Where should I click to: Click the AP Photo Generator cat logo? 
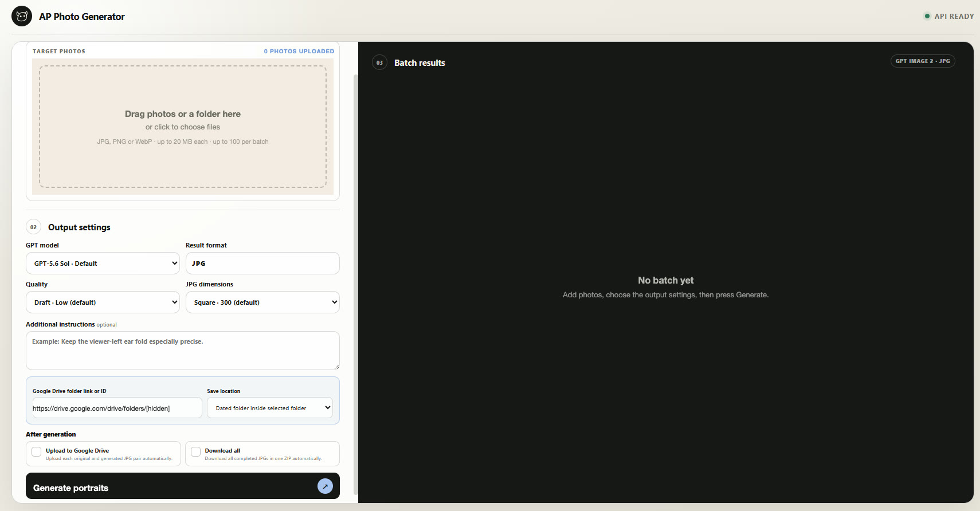point(22,16)
